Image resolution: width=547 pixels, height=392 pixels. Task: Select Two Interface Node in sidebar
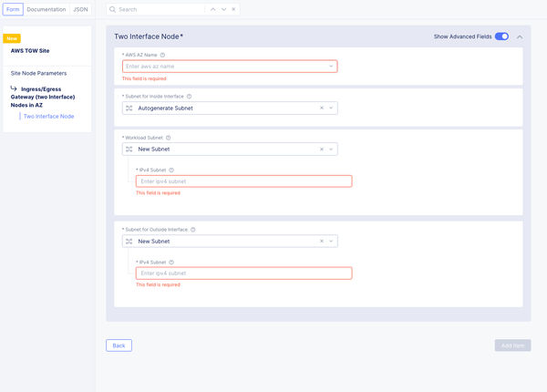tap(48, 116)
